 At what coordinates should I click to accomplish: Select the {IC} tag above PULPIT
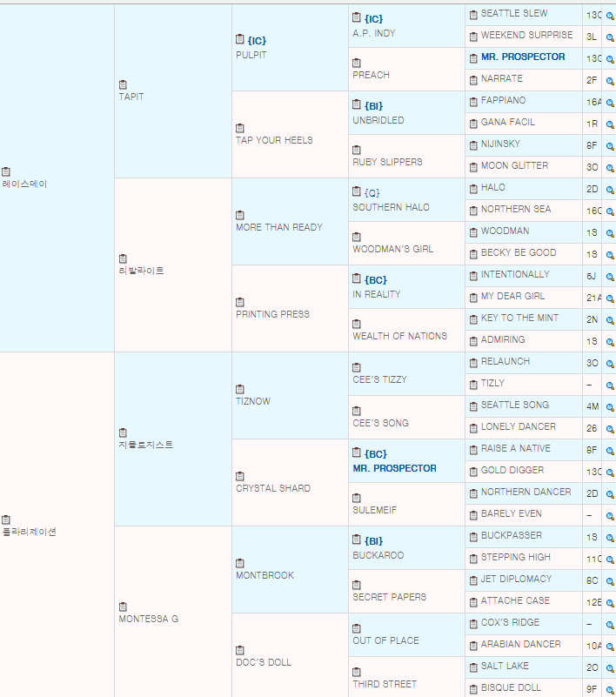[x=256, y=40]
